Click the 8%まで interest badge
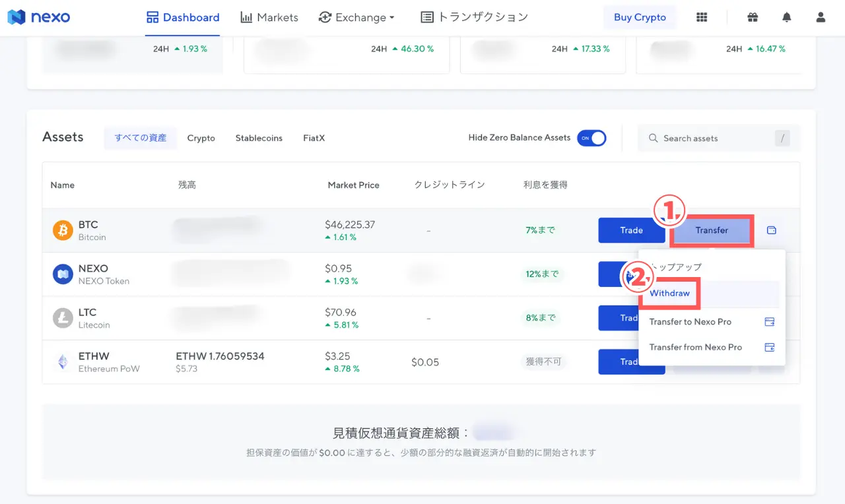This screenshot has height=504, width=845. pyautogui.click(x=541, y=318)
